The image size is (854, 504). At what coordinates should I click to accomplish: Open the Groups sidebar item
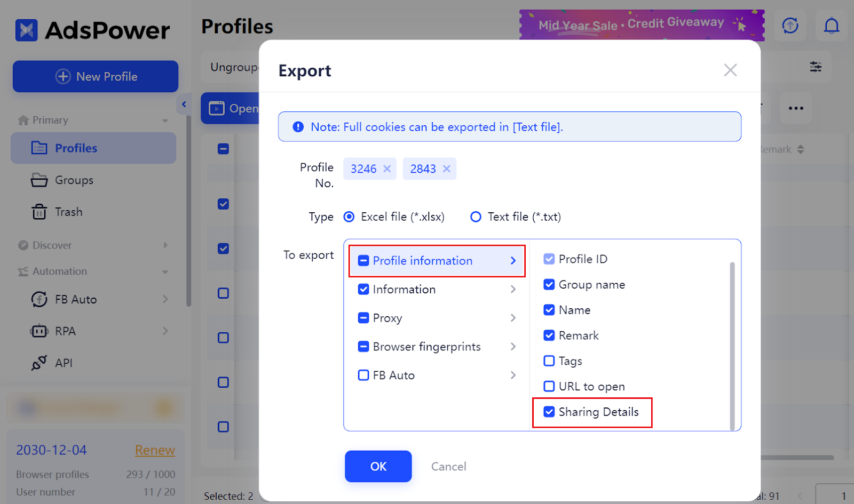coord(74,180)
